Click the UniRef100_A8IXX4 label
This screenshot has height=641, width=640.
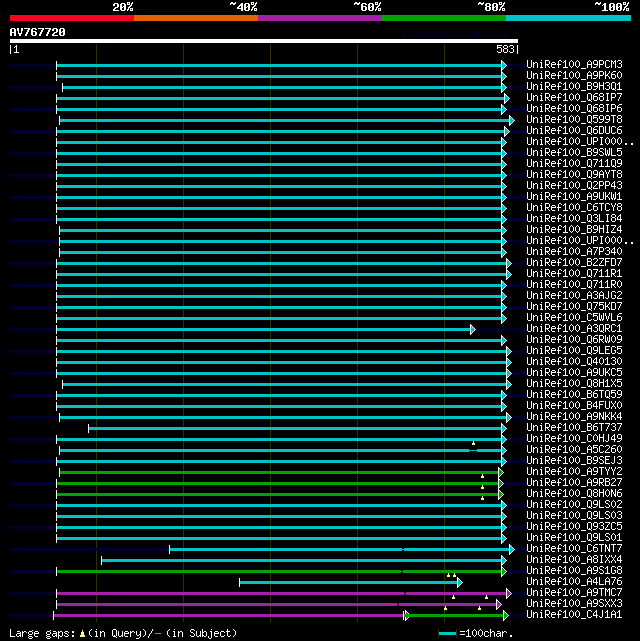point(574,560)
